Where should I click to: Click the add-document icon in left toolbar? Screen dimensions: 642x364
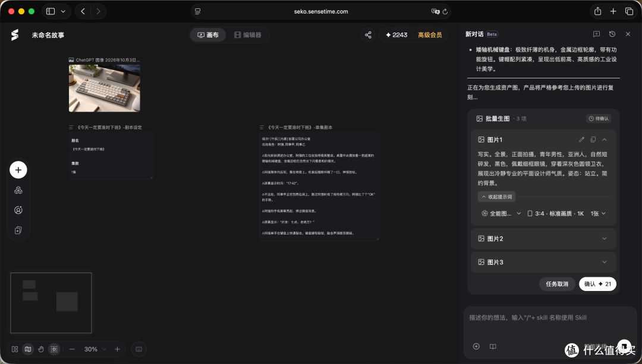(x=18, y=230)
